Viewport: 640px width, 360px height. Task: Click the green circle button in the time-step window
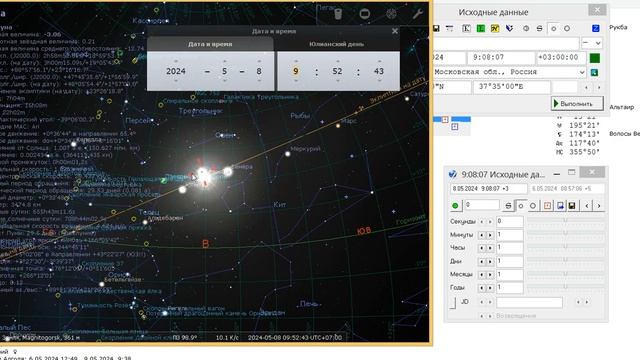coord(455,205)
